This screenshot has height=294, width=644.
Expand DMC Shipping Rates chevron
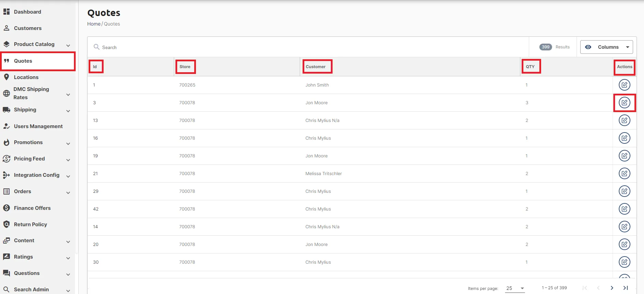tap(68, 94)
